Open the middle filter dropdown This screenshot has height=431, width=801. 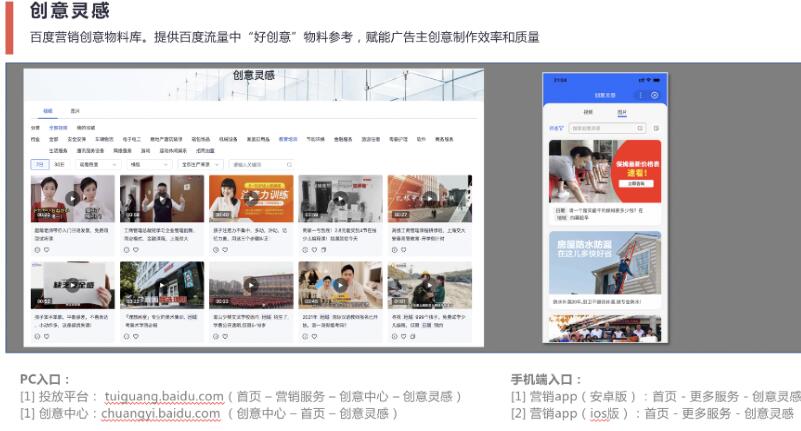[149, 164]
